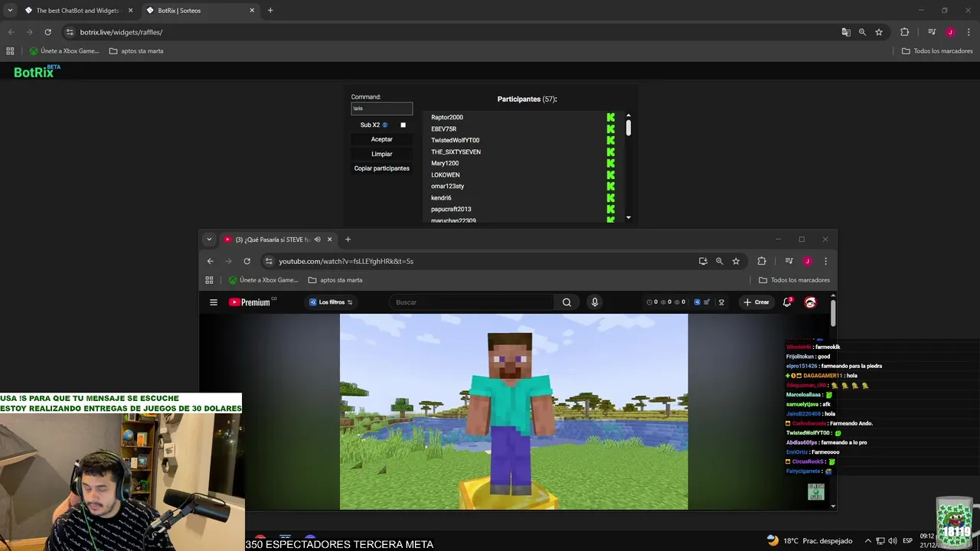
Task: Open Extensions menu in YouTube window
Action: pyautogui.click(x=762, y=261)
